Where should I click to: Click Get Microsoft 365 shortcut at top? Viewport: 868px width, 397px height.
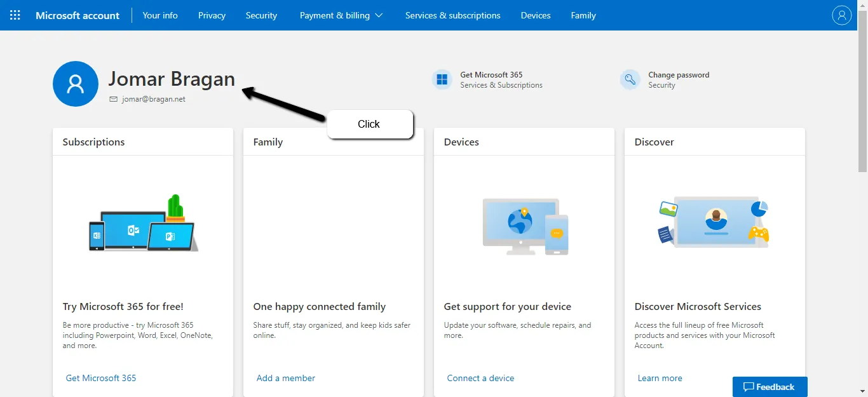491,75
